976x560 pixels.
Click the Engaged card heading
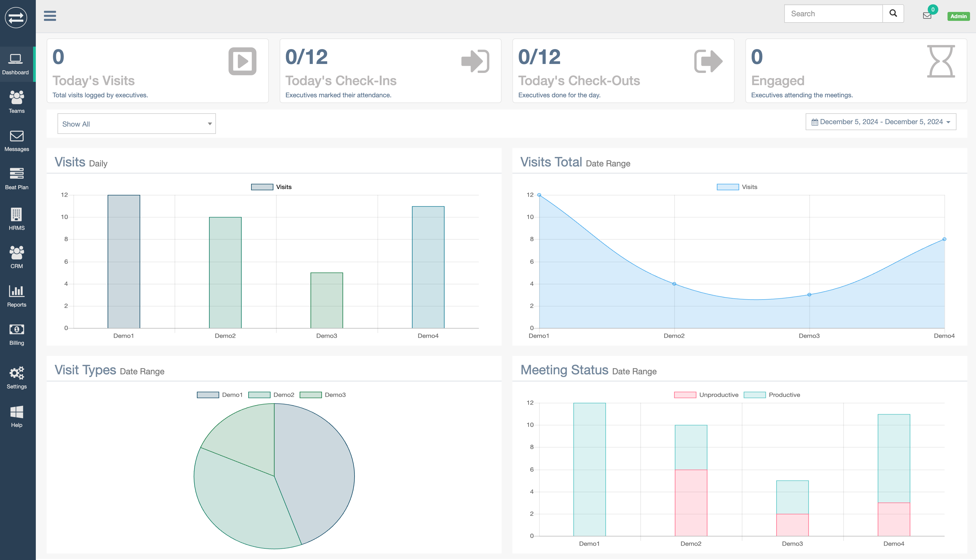tap(778, 81)
